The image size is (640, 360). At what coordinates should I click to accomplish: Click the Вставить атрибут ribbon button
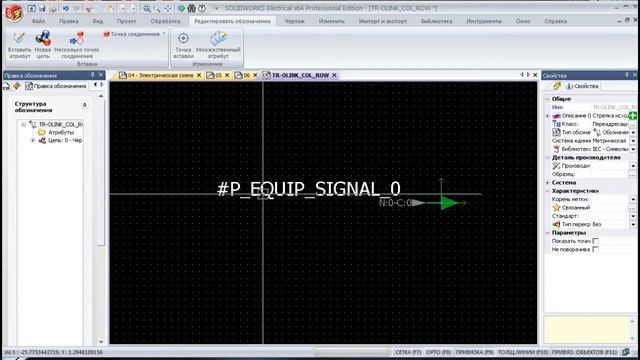click(19, 45)
